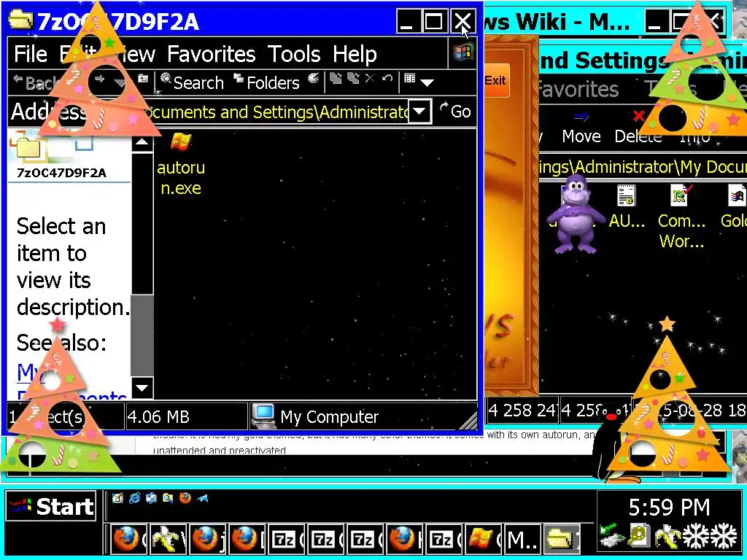Image resolution: width=747 pixels, height=560 pixels.
Task: Click the 4.06 MB status bar entry
Action: (x=158, y=417)
